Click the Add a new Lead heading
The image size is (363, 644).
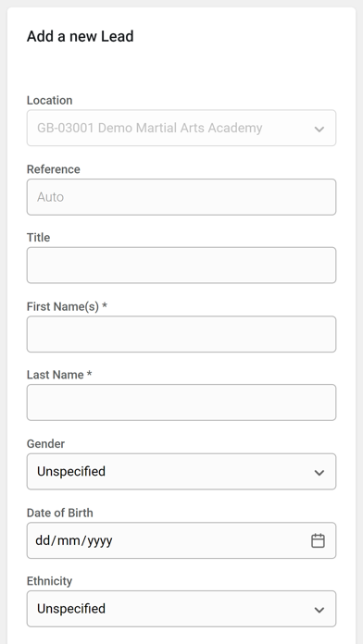point(81,36)
